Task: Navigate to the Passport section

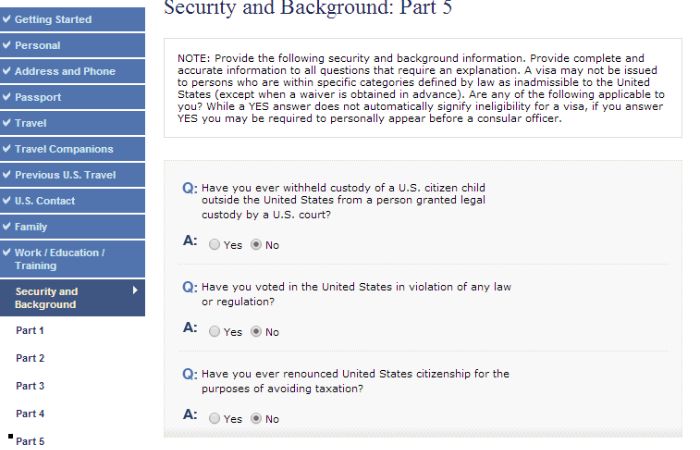Action: coord(41,97)
